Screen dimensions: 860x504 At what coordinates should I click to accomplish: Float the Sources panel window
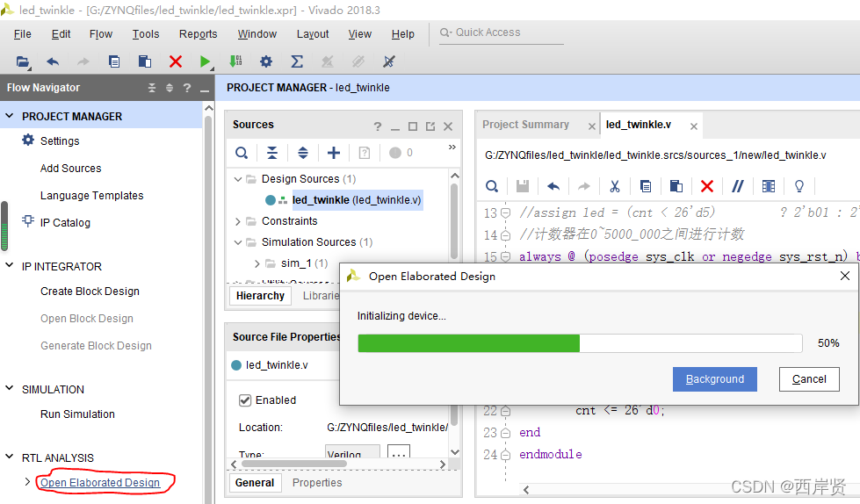pos(430,126)
